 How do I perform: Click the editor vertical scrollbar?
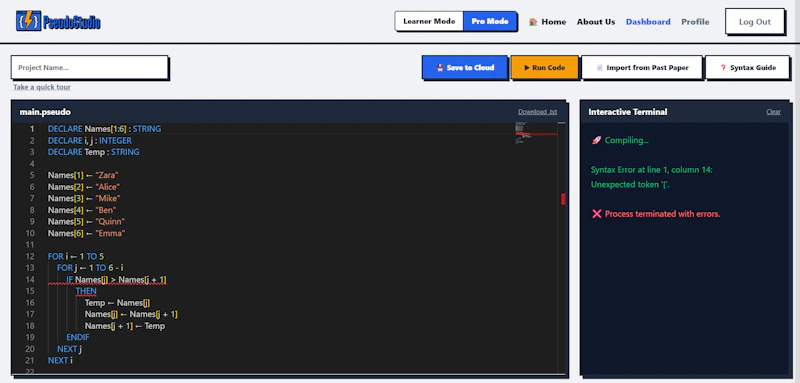click(562, 248)
